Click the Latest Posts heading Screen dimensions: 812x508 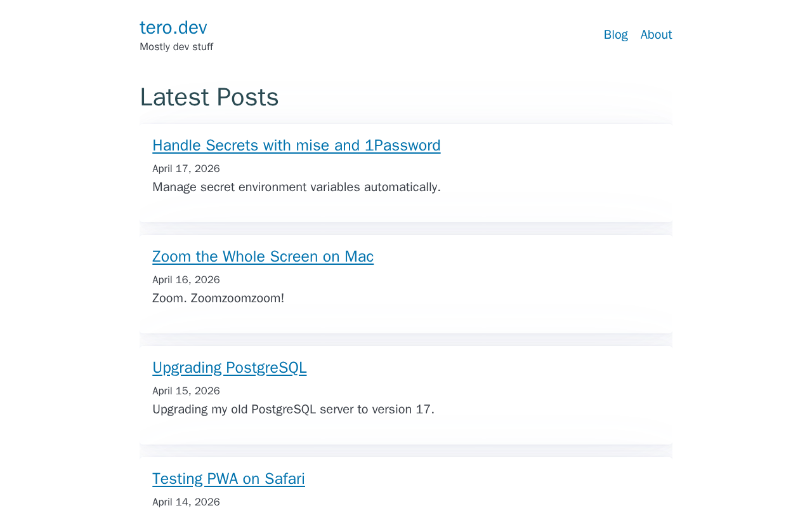pos(209,97)
